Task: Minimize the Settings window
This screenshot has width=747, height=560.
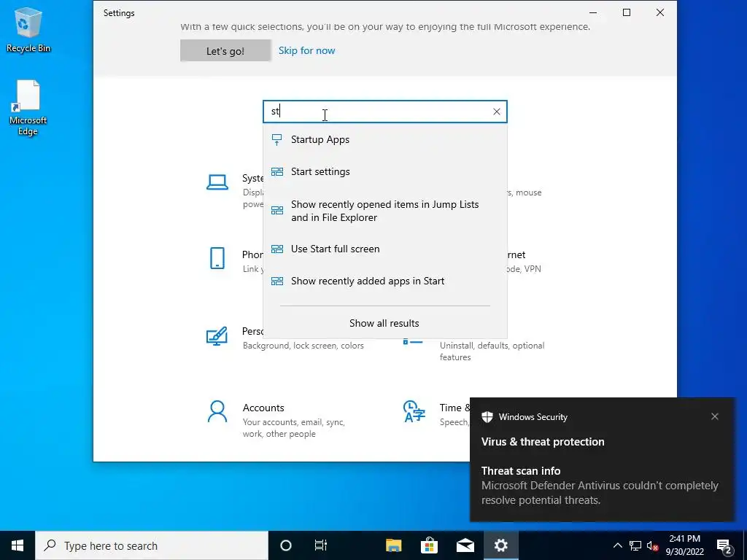Action: pos(593,13)
